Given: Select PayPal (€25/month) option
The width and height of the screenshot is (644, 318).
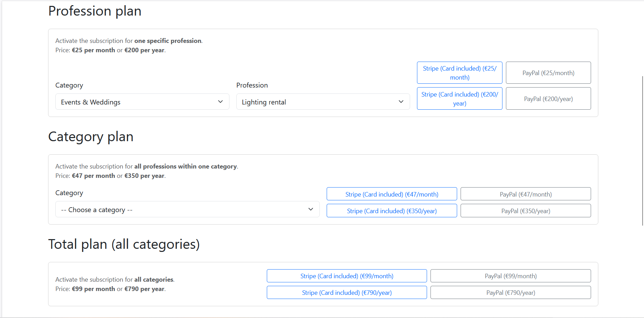Looking at the screenshot, I should pos(548,73).
